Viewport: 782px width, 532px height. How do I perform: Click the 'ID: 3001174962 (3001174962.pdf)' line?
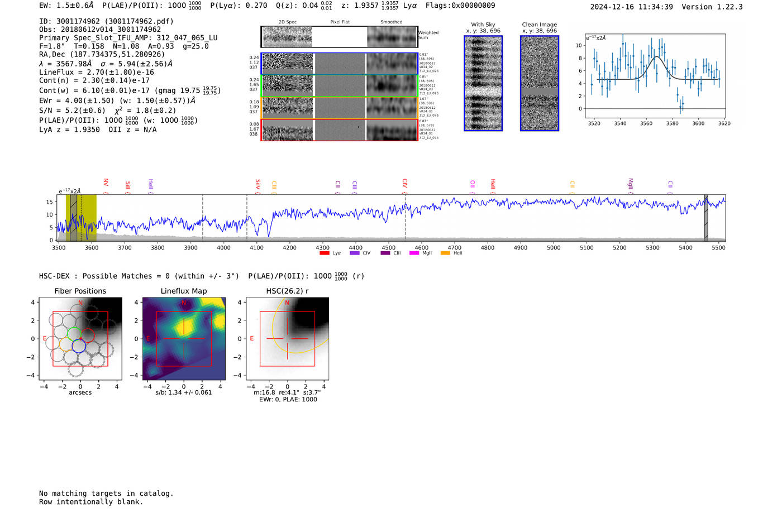(x=106, y=21)
